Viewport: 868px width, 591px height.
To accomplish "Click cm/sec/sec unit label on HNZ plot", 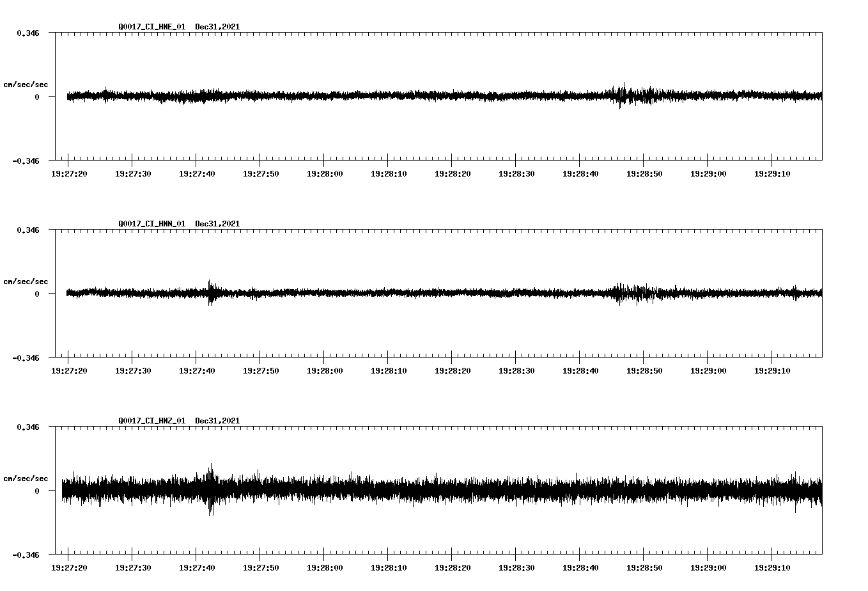I will point(26,478).
